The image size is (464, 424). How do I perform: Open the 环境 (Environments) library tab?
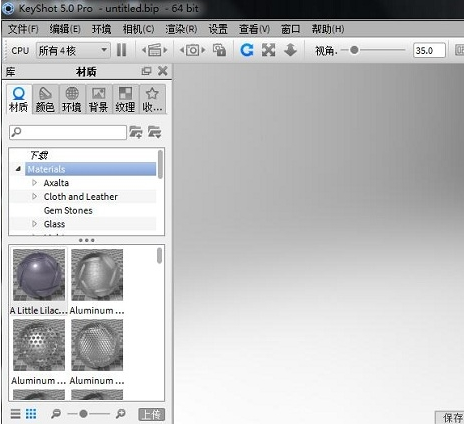(x=72, y=99)
